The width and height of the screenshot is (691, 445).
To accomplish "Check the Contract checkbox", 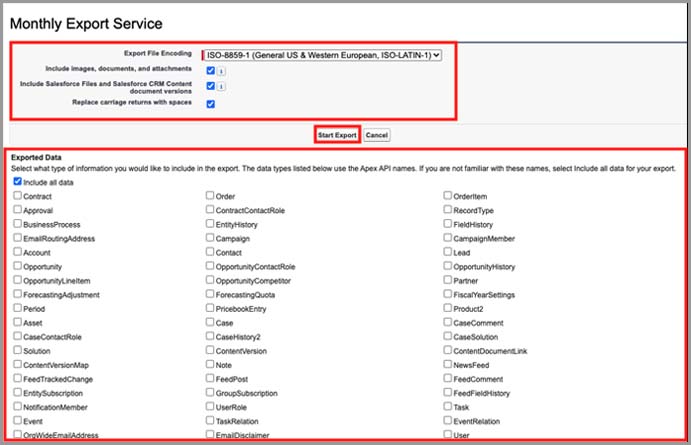I will coord(19,196).
